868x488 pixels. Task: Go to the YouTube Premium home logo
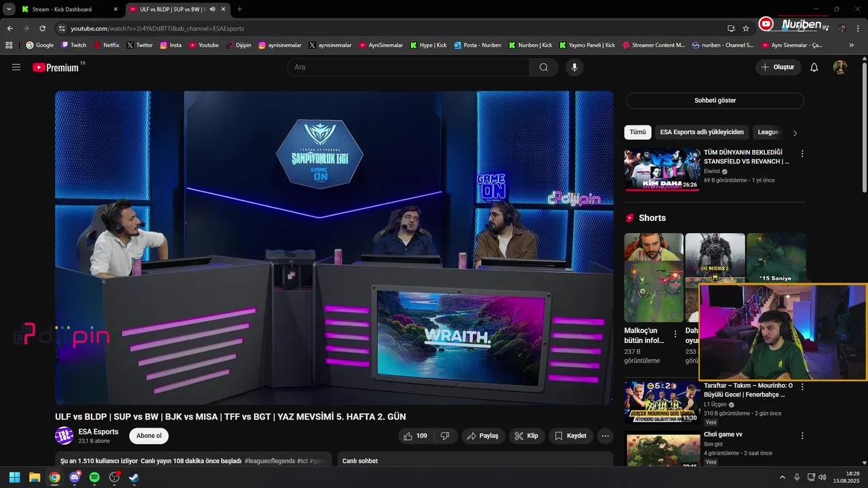tap(56, 67)
